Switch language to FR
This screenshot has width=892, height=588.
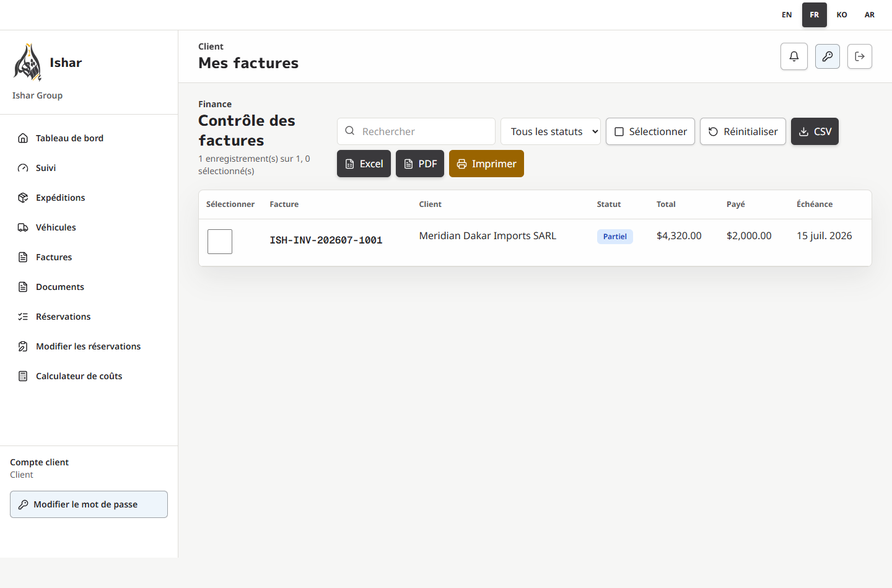click(815, 15)
